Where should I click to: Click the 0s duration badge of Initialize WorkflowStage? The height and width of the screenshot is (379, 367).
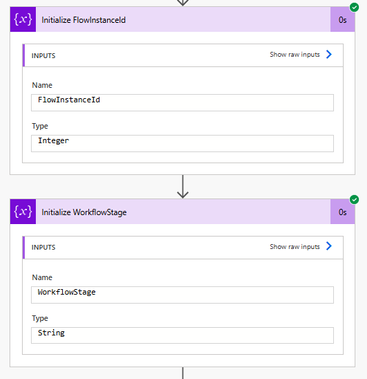point(342,212)
